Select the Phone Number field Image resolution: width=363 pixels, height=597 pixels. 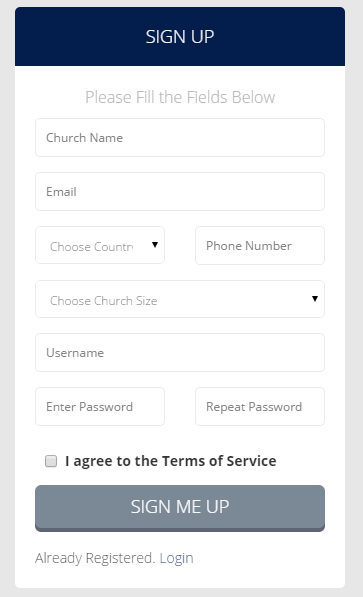tap(260, 246)
